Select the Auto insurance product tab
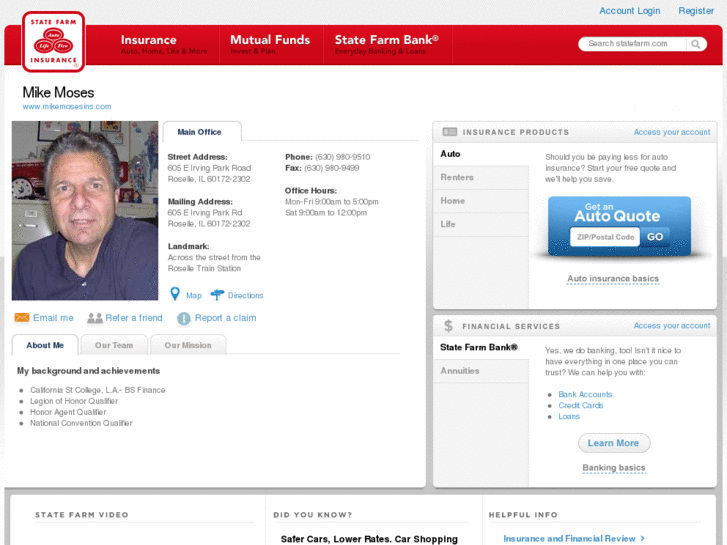This screenshot has height=545, width=727. point(481,154)
